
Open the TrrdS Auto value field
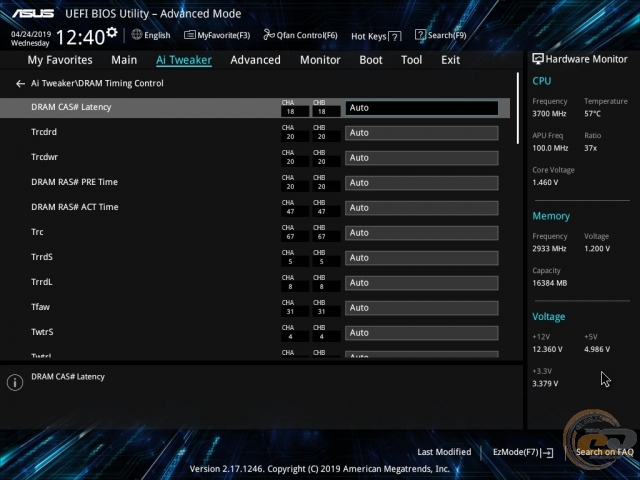click(x=422, y=258)
